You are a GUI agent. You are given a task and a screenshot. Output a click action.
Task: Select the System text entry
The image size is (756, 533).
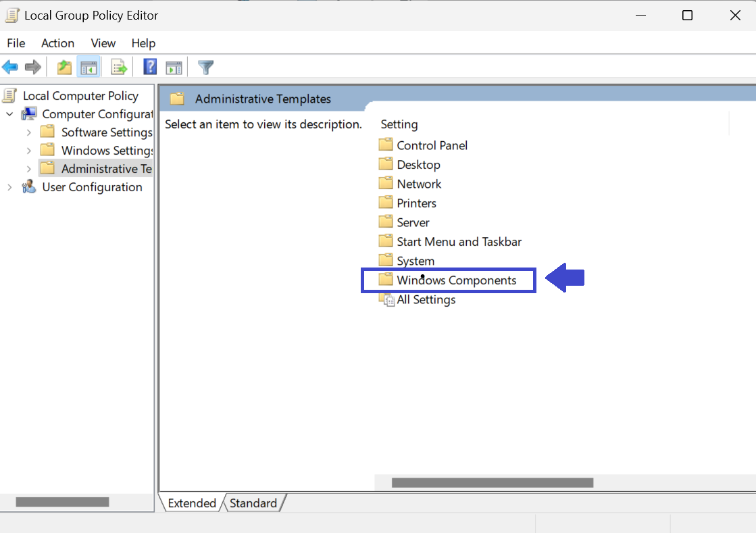415,261
